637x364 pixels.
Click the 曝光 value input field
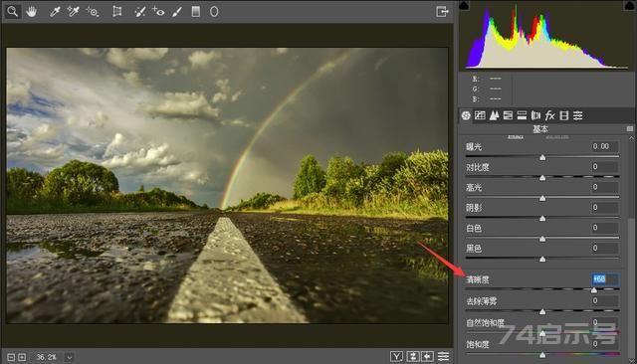coord(605,146)
